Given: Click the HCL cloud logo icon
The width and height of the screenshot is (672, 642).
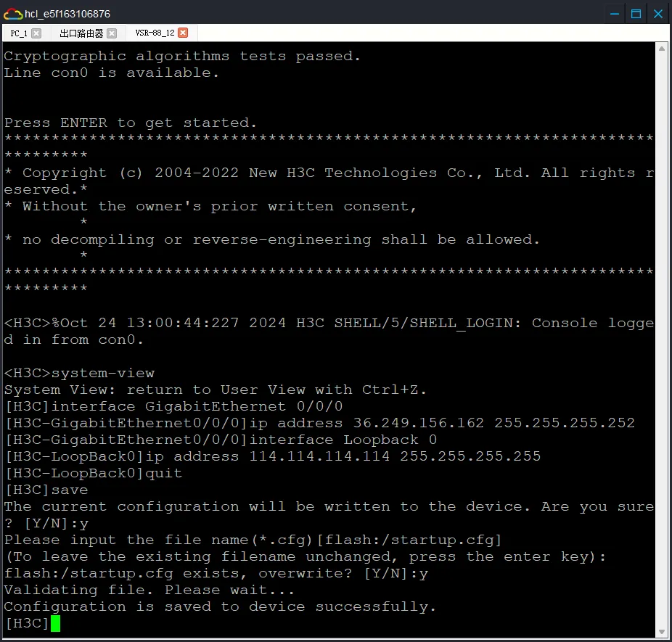Looking at the screenshot, I should [x=13, y=14].
